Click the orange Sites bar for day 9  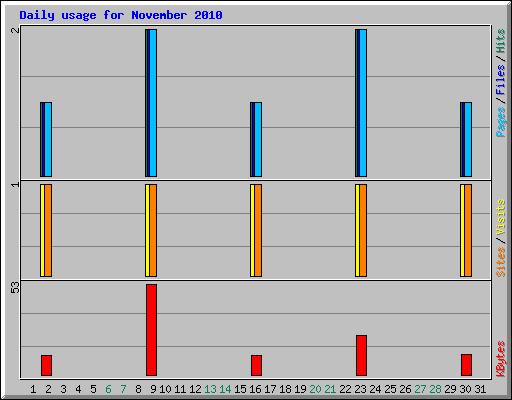153,230
